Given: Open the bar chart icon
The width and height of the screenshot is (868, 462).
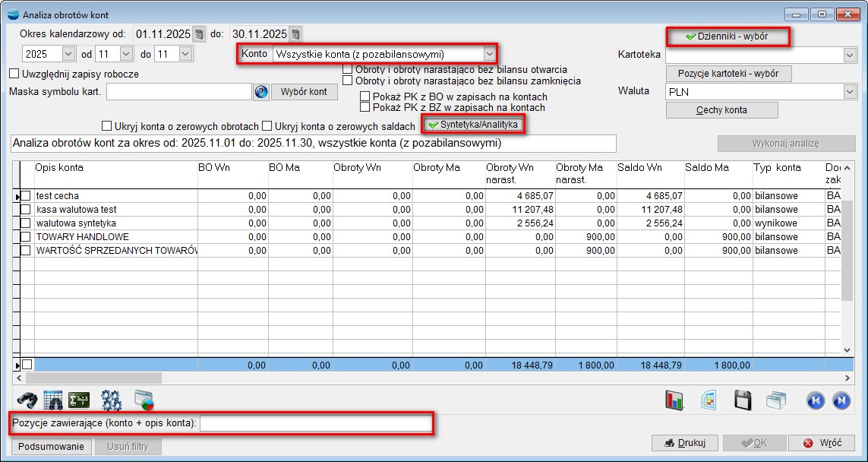Looking at the screenshot, I should 674,400.
